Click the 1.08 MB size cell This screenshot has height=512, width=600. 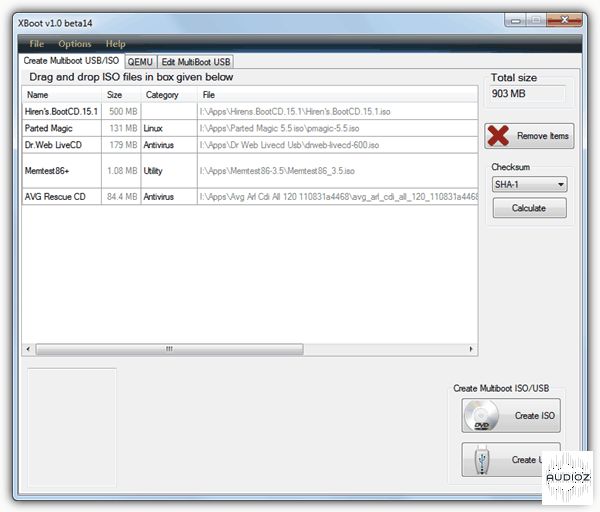pos(122,171)
